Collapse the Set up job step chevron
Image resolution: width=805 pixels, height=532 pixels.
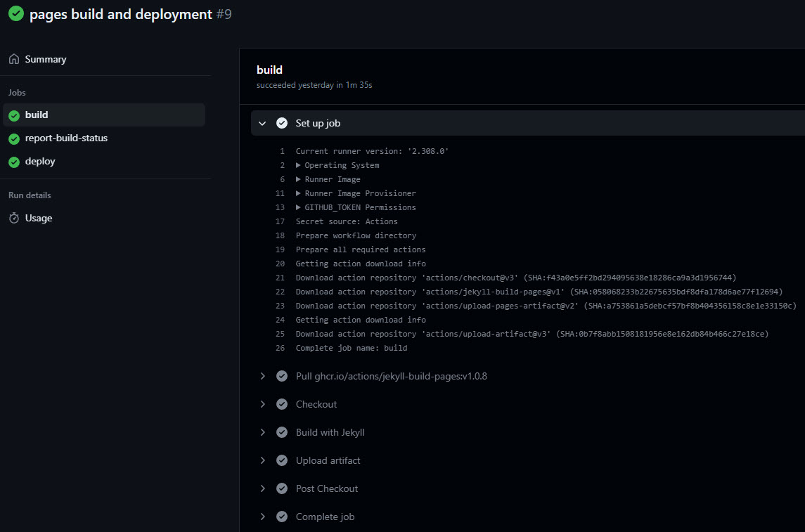coord(262,123)
